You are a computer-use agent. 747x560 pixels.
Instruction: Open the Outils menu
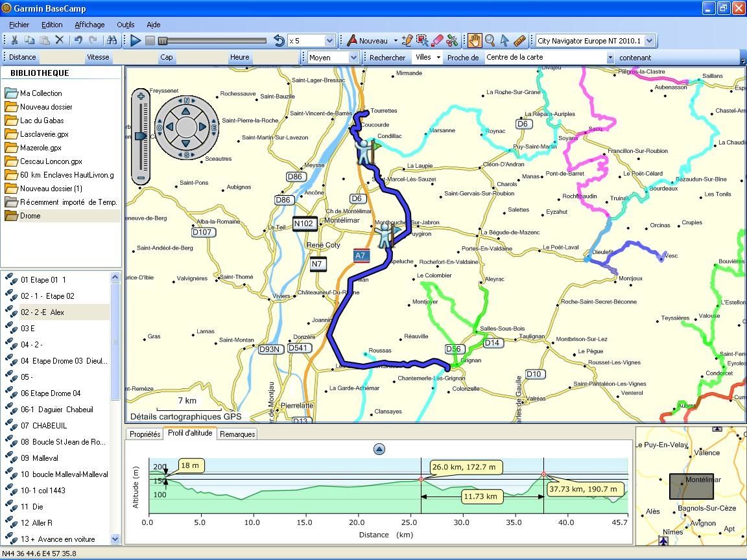[x=126, y=25]
